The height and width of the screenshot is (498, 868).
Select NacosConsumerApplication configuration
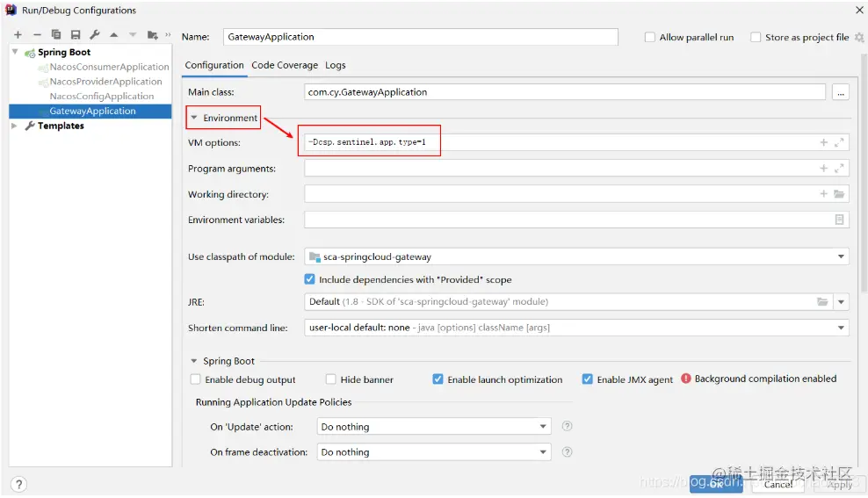click(x=109, y=67)
